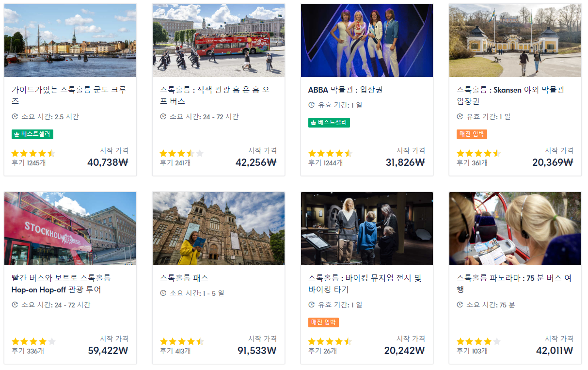Image resolution: width=588 pixels, height=370 pixels.
Task: Click price 42,256₩
Action: click(x=256, y=162)
